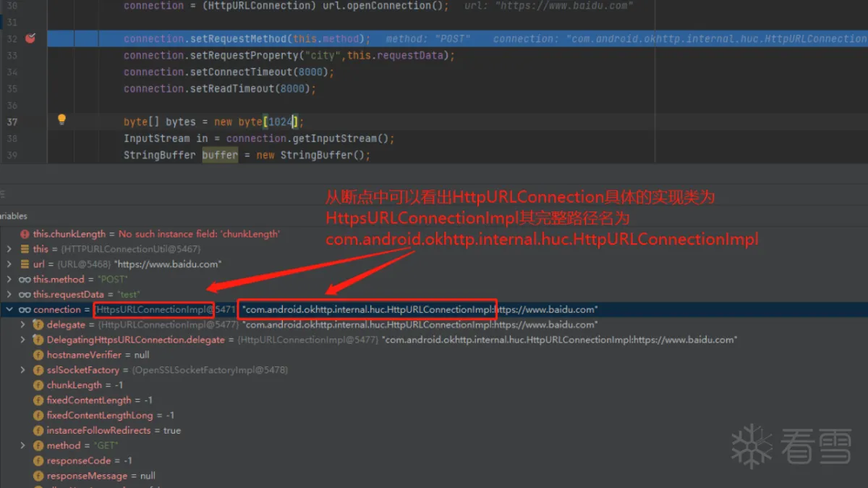Click the red error icon beside this.chunkLength
The height and width of the screenshot is (488, 868).
click(x=25, y=234)
